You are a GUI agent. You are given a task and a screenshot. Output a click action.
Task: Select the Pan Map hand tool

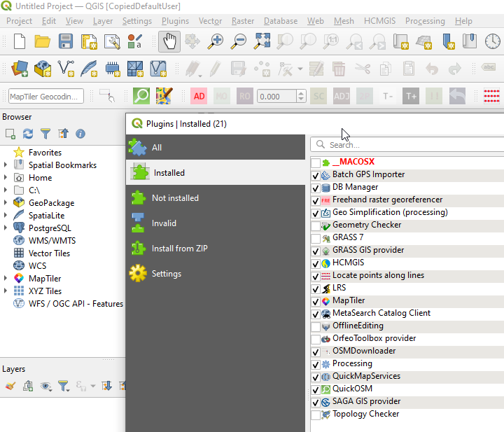click(169, 41)
